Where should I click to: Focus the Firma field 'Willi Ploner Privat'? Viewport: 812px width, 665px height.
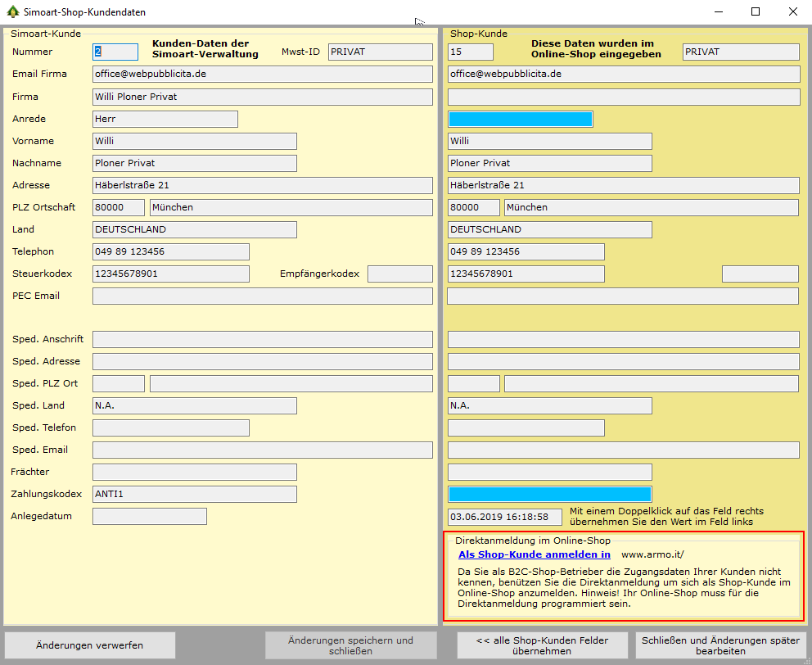(262, 97)
